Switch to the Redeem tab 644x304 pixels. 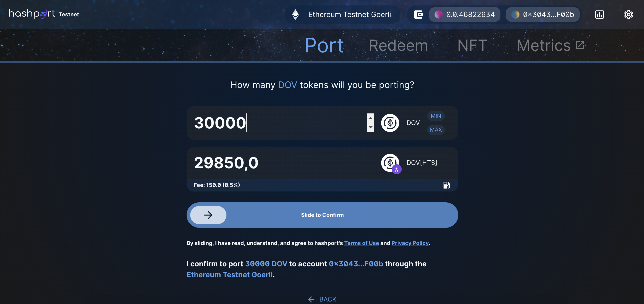coord(398,46)
